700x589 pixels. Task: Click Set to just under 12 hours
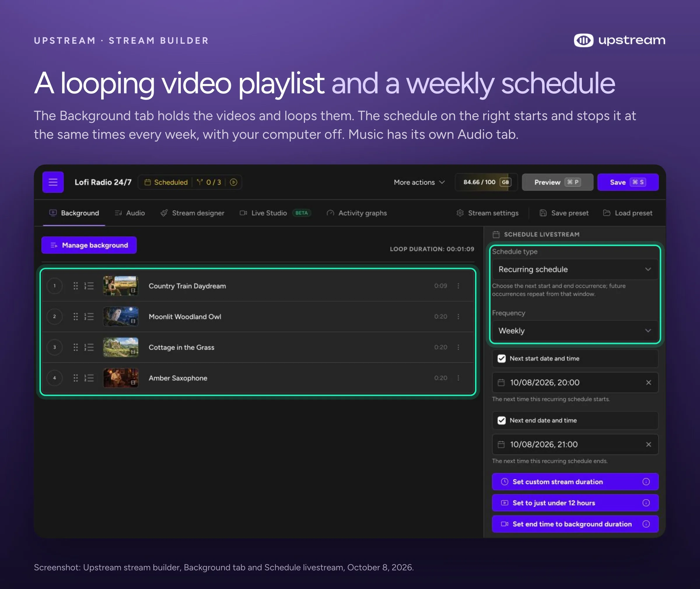tap(575, 503)
